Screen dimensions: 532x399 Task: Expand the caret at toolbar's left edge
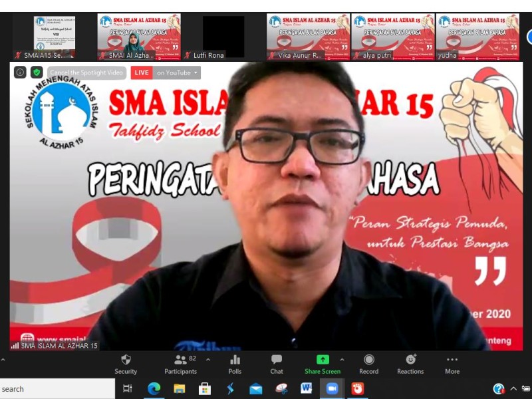pos(3,360)
